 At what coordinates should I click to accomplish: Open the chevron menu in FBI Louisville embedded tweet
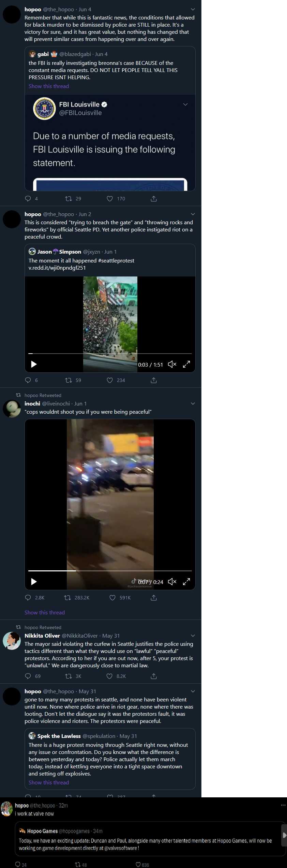click(185, 104)
